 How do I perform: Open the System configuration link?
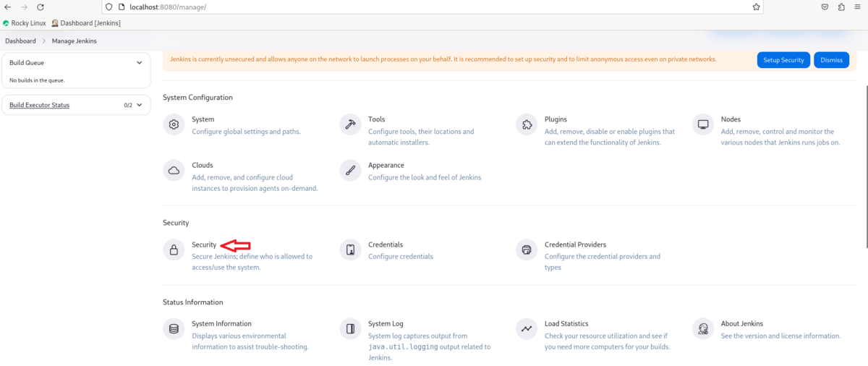203,119
